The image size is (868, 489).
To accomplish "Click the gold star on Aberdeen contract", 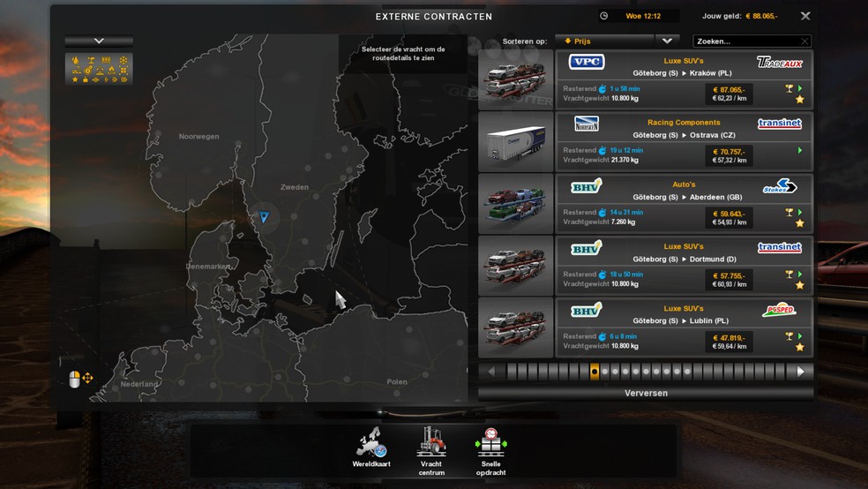I will (799, 223).
